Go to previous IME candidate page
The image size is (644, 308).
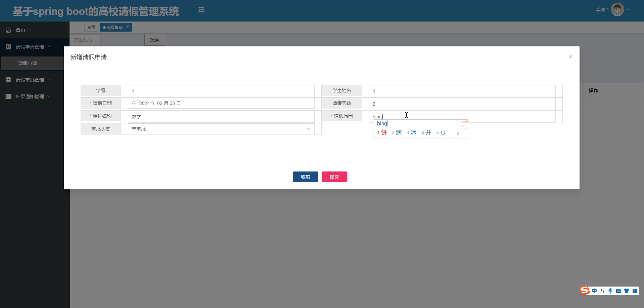(453, 133)
